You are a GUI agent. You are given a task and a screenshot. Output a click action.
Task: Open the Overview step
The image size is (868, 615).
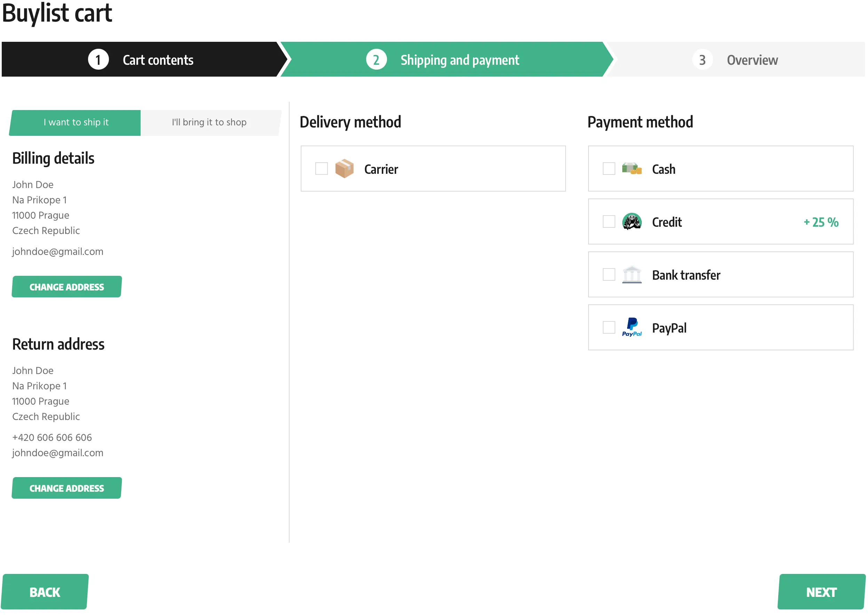pos(736,60)
